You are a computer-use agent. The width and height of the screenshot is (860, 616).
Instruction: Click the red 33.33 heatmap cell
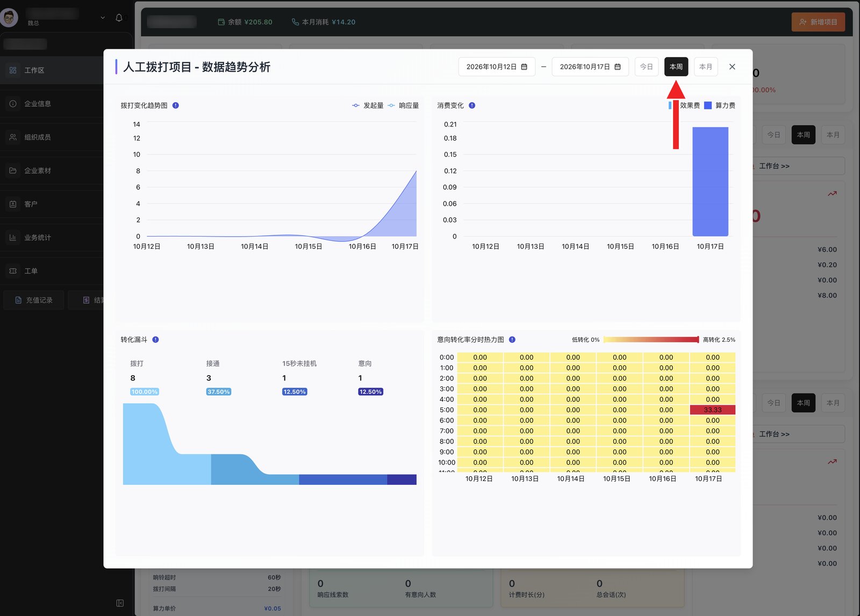tap(713, 410)
